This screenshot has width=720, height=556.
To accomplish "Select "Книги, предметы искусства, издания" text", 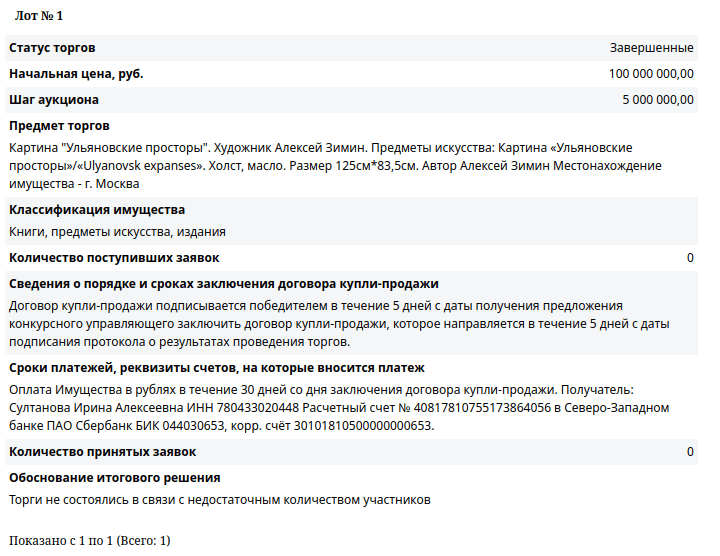I will (x=117, y=232).
